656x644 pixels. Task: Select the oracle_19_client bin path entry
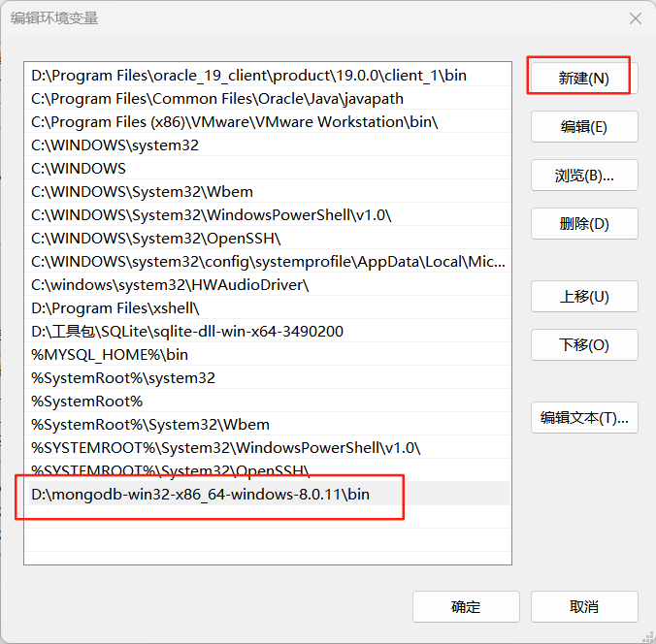(268, 76)
